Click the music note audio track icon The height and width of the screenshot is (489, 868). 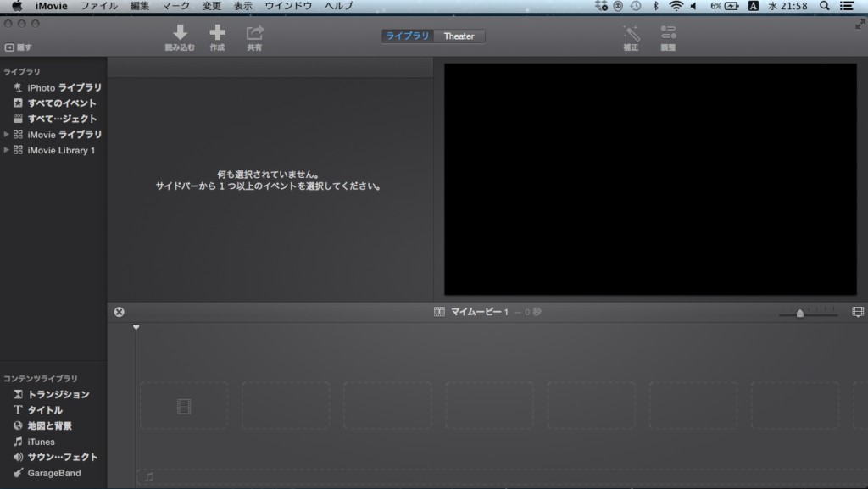pos(149,476)
